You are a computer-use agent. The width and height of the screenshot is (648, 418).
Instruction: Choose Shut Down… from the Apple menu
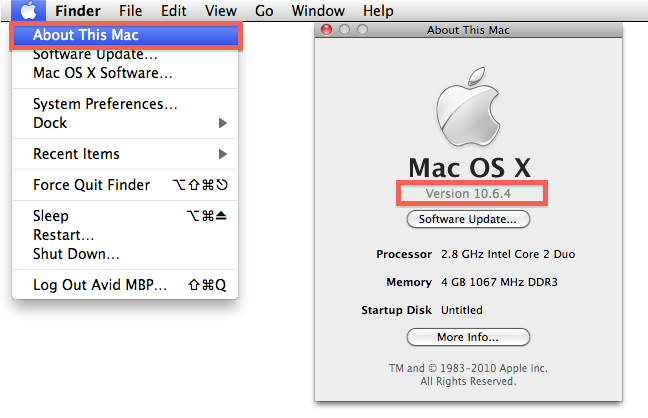(x=126, y=254)
